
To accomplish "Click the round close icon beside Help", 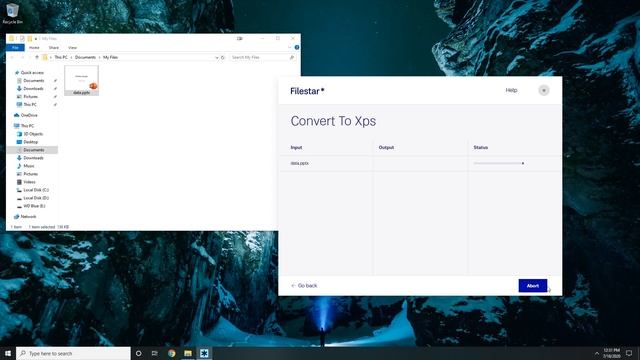I will [544, 90].
